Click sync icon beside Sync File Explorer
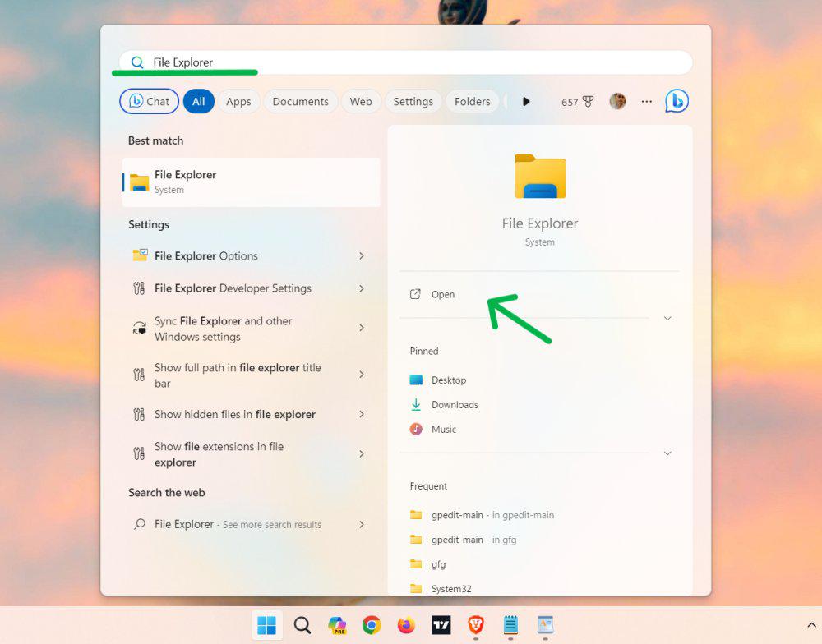Screen dimensions: 822x644 140,329
